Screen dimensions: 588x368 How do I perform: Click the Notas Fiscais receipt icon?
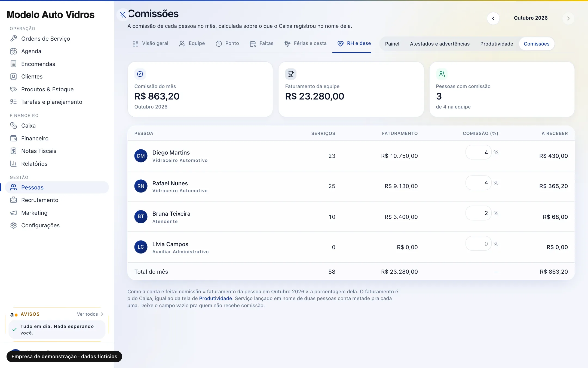[14, 151]
